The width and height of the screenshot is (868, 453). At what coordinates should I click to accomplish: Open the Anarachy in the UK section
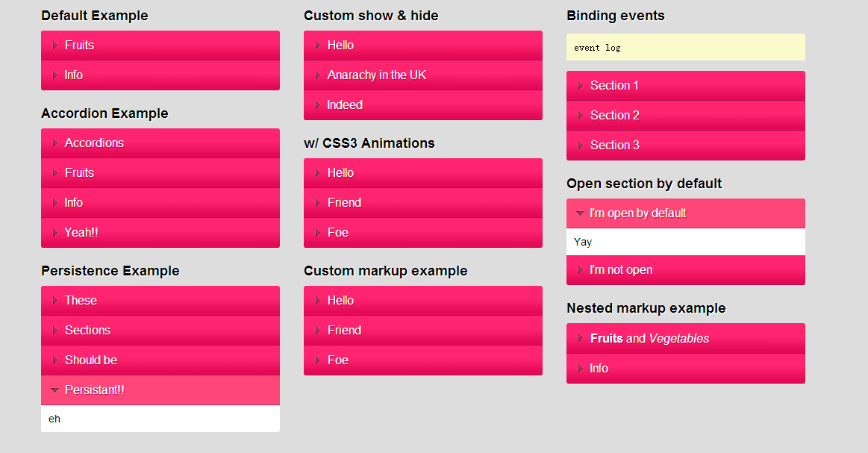point(423,75)
